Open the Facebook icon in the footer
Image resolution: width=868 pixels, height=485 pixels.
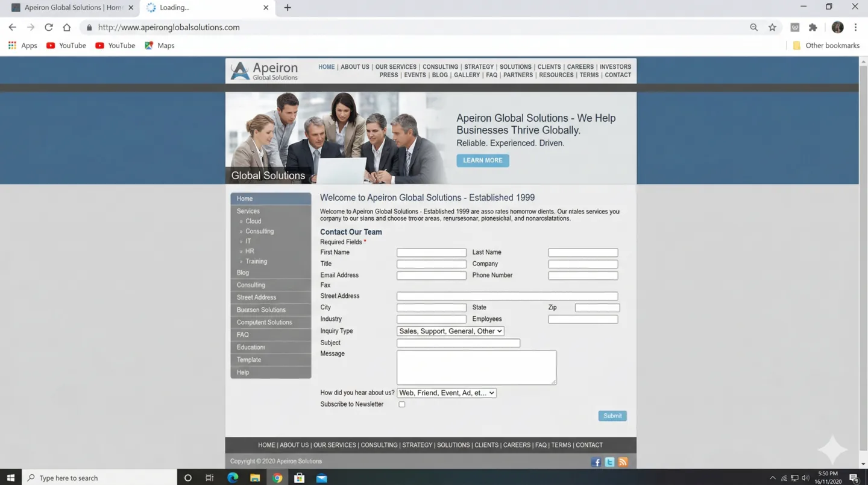(x=596, y=461)
